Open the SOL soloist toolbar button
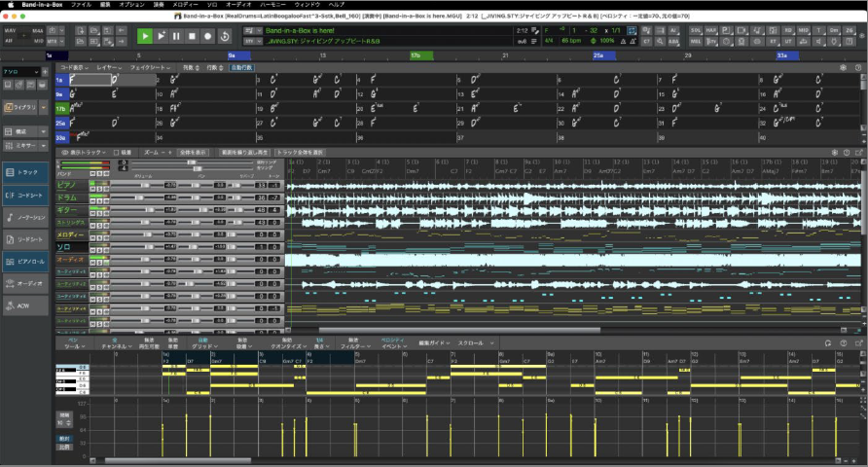This screenshot has width=868, height=467. tap(696, 30)
